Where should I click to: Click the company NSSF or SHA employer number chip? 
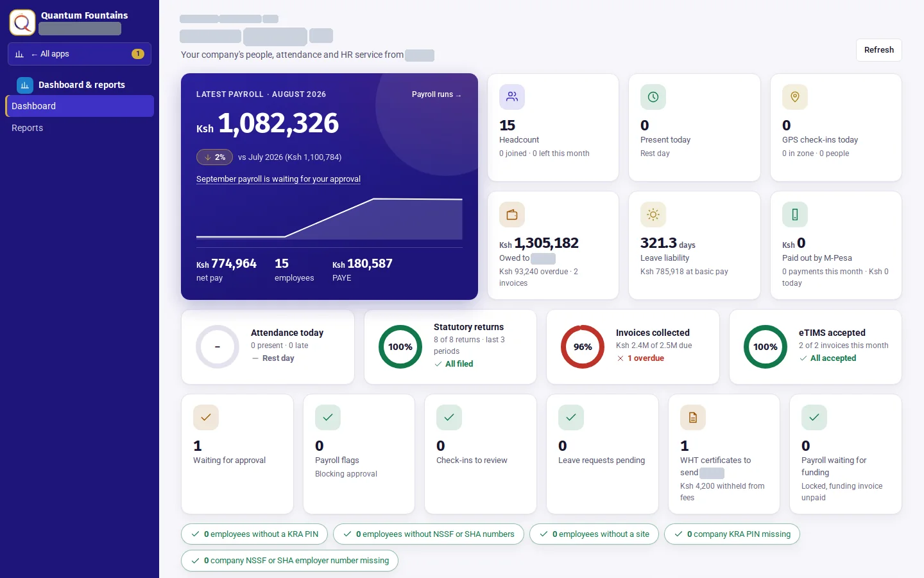(290, 561)
